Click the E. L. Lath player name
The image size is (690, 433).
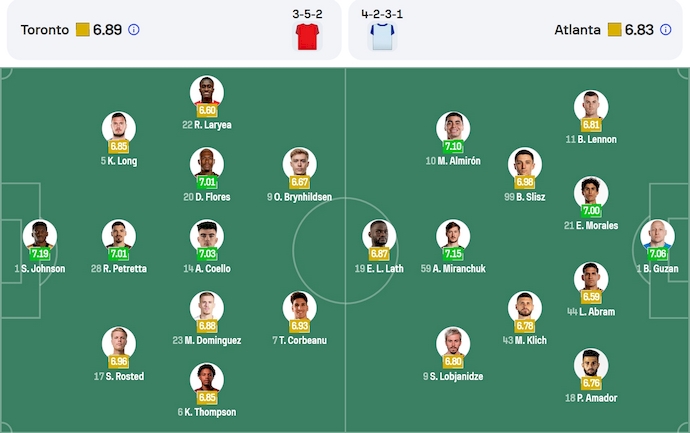[x=380, y=269]
